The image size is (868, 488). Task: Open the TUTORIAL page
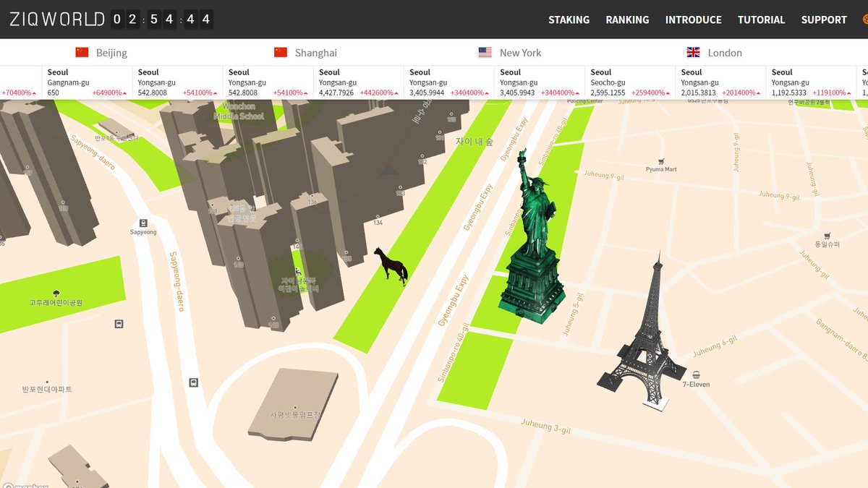click(x=761, y=20)
